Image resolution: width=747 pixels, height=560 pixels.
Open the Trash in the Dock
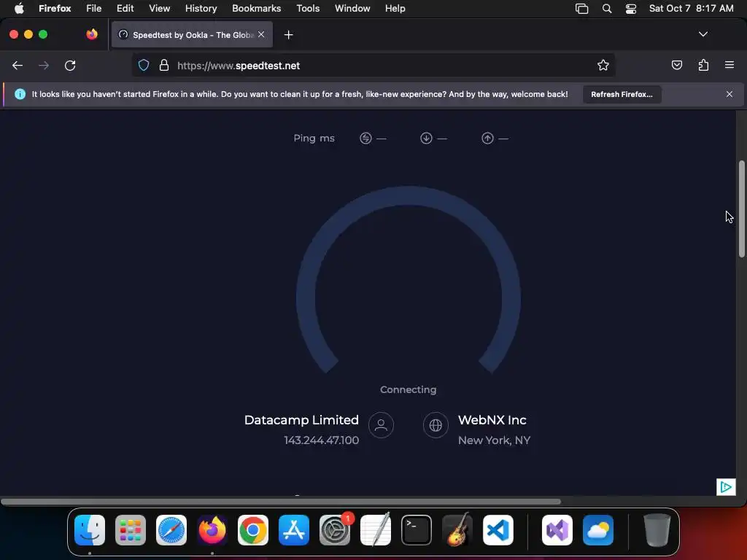(657, 529)
